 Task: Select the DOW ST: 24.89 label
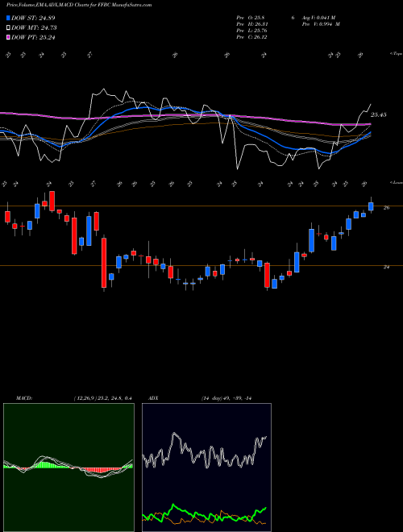(x=33, y=18)
